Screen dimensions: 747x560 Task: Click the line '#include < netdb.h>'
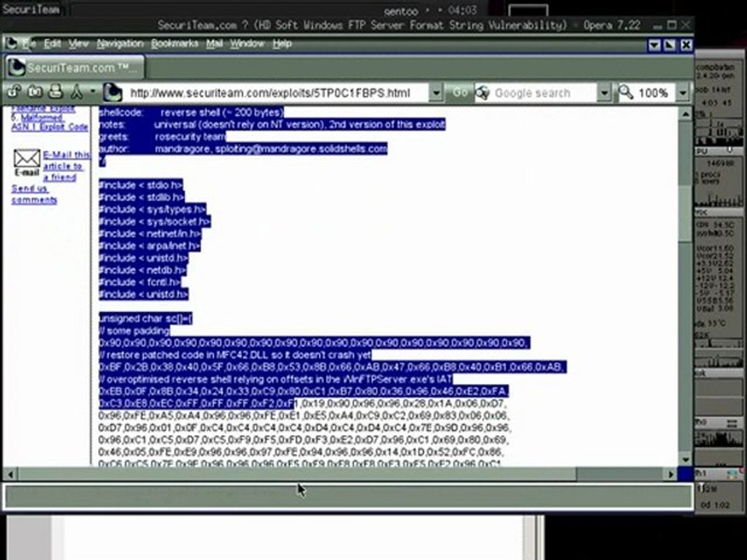point(142,270)
